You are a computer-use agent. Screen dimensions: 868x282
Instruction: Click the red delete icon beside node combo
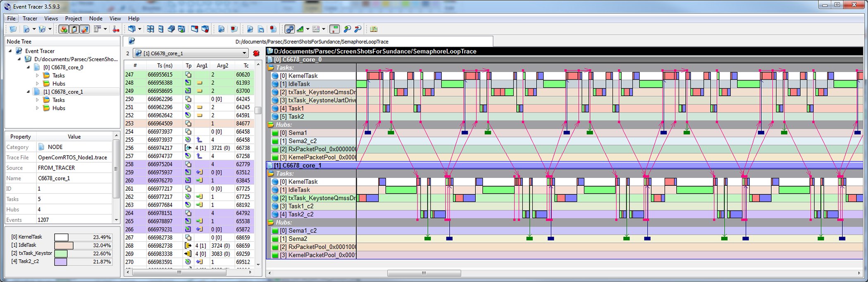256,53
